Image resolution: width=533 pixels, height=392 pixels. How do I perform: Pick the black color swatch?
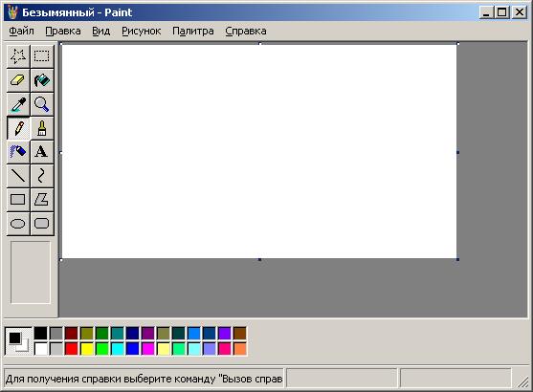41,334
